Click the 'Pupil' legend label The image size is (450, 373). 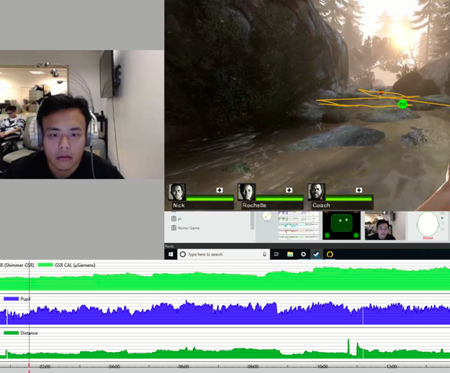pos(25,299)
